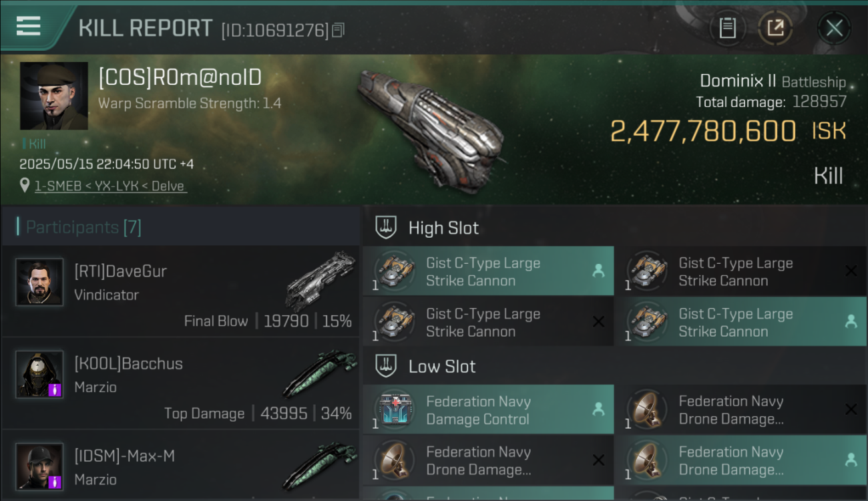Click the High Slot header label

443,228
